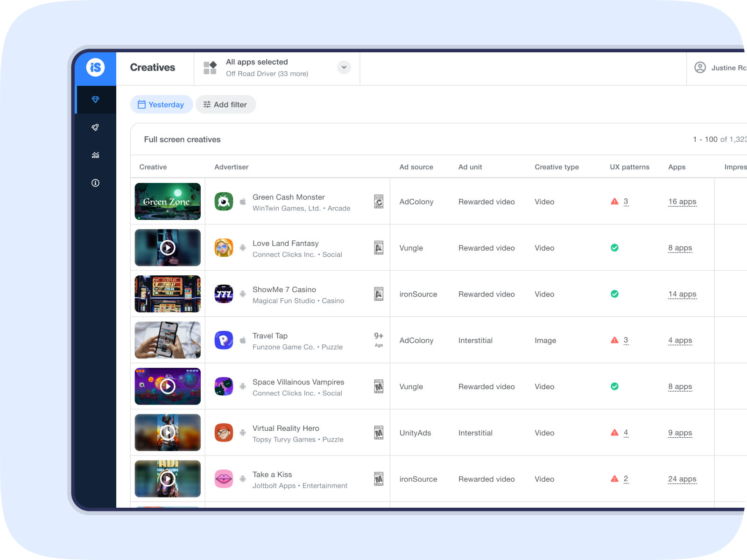Open the 16 apps link
The height and width of the screenshot is (560, 747).
pos(682,202)
